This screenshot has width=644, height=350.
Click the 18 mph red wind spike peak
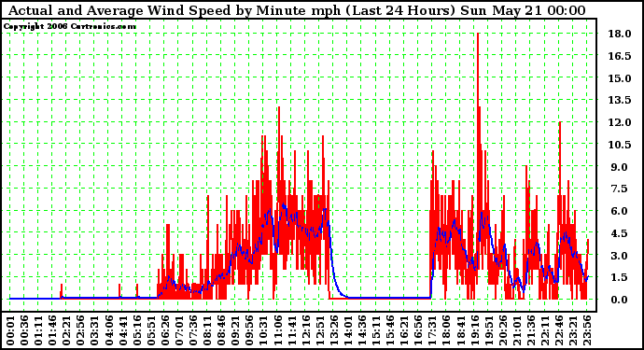(478, 35)
